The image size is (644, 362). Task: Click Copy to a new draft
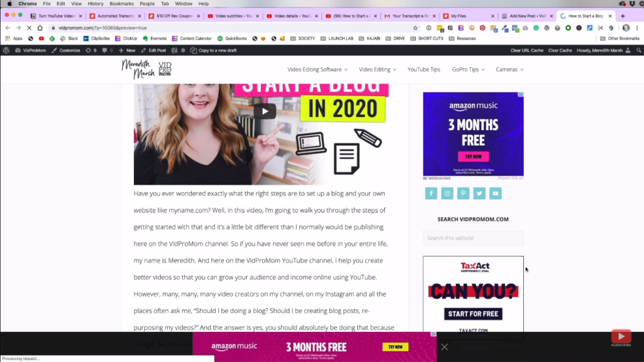tap(214, 50)
